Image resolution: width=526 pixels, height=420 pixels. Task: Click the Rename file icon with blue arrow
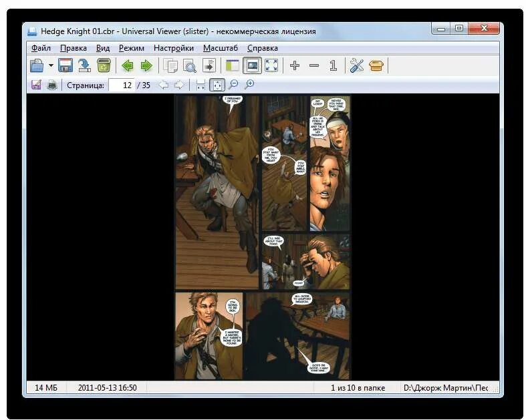pos(84,65)
